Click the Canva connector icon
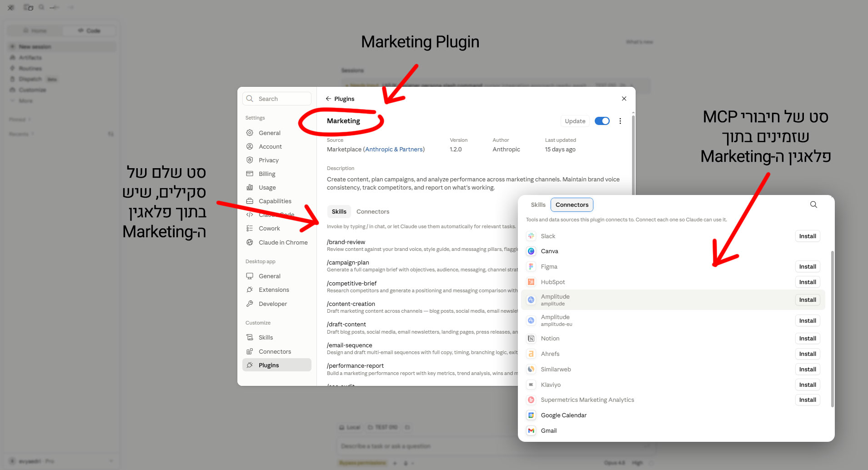Screen dimensions: 868x470 click(531, 251)
